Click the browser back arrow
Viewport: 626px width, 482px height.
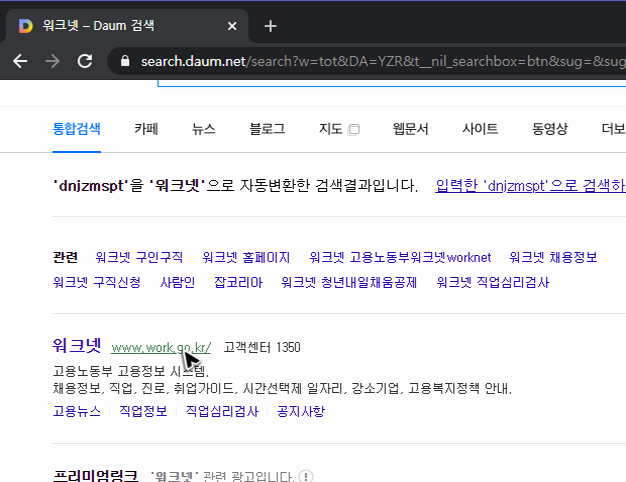20,61
